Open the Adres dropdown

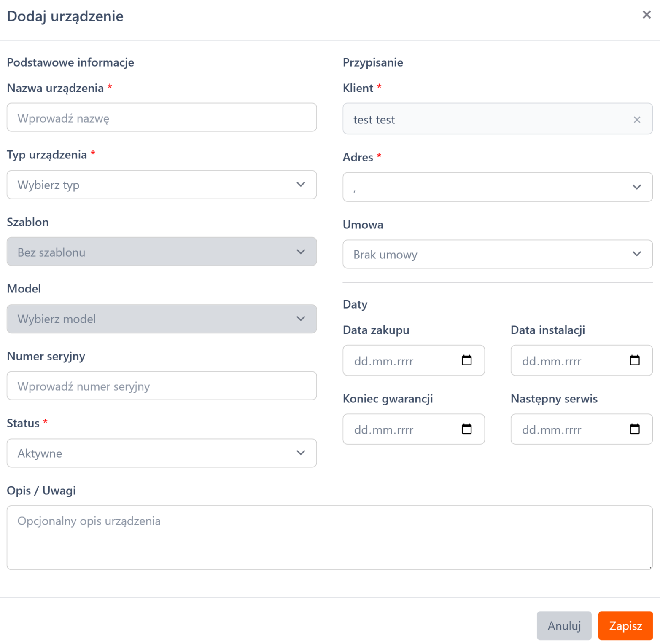498,187
